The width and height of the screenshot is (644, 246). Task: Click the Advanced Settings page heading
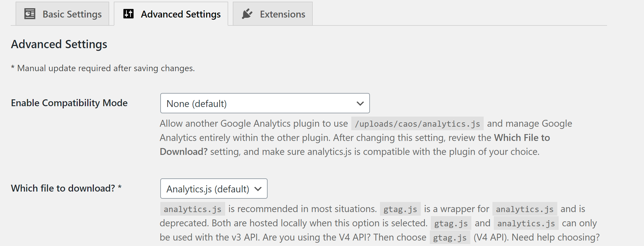click(59, 44)
